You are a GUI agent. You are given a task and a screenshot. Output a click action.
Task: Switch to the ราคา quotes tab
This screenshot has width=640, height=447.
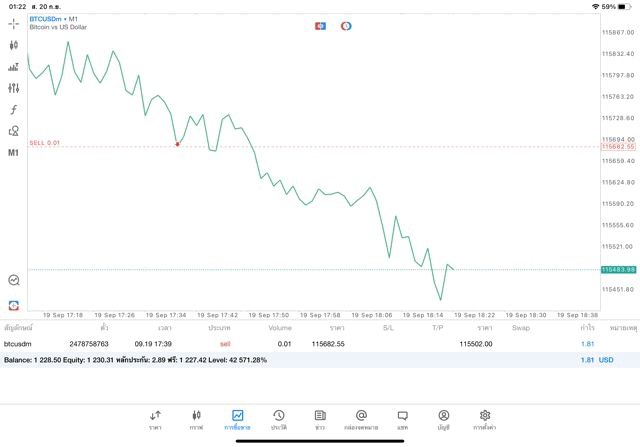tap(155, 420)
